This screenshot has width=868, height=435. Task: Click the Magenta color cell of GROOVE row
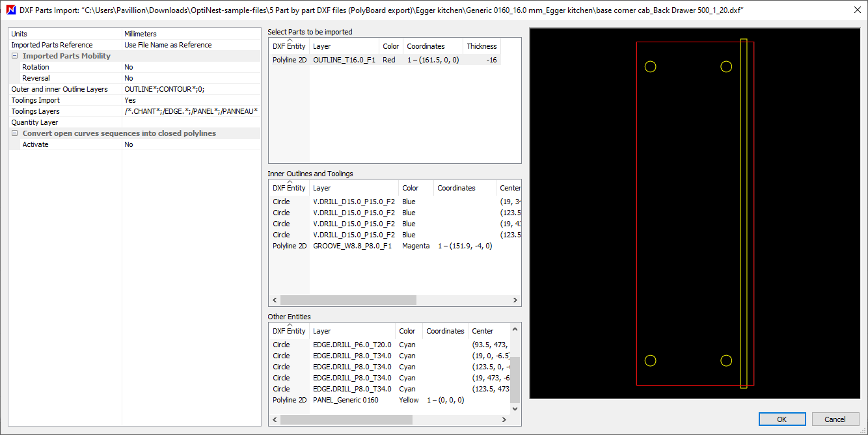[416, 246]
